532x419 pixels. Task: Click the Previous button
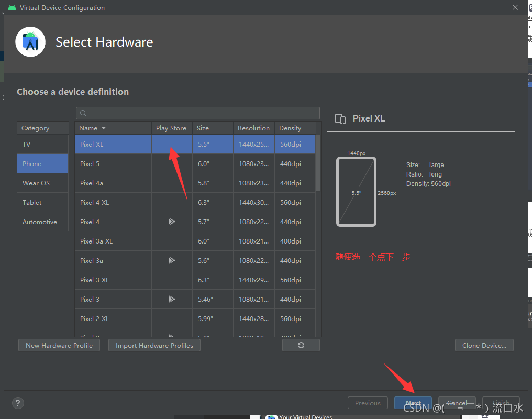click(x=368, y=403)
